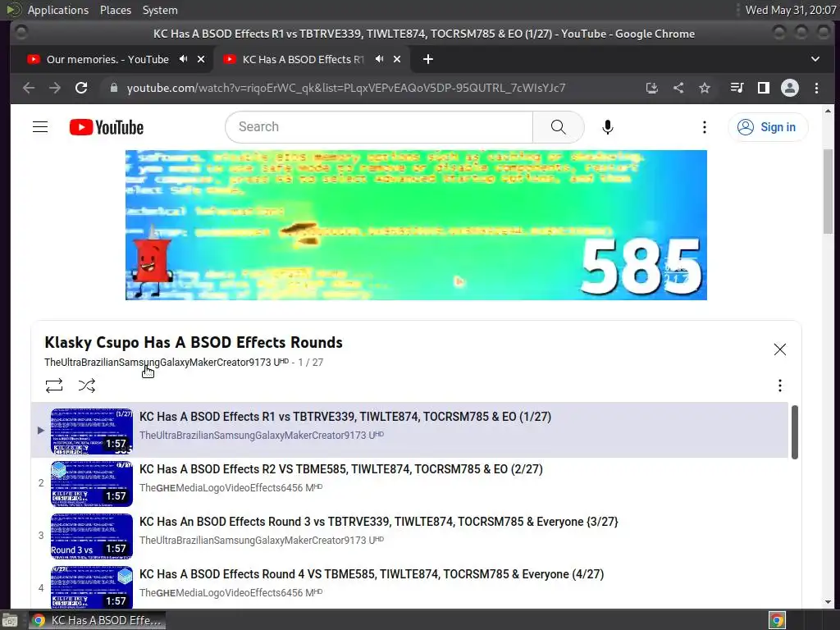The height and width of the screenshot is (630, 840).
Task: Close the playlist panel
Action: [x=779, y=349]
